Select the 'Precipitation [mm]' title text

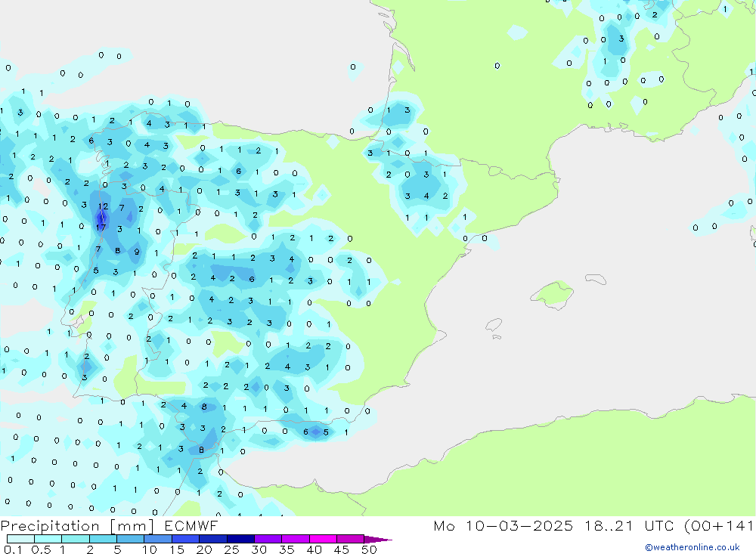click(77, 526)
